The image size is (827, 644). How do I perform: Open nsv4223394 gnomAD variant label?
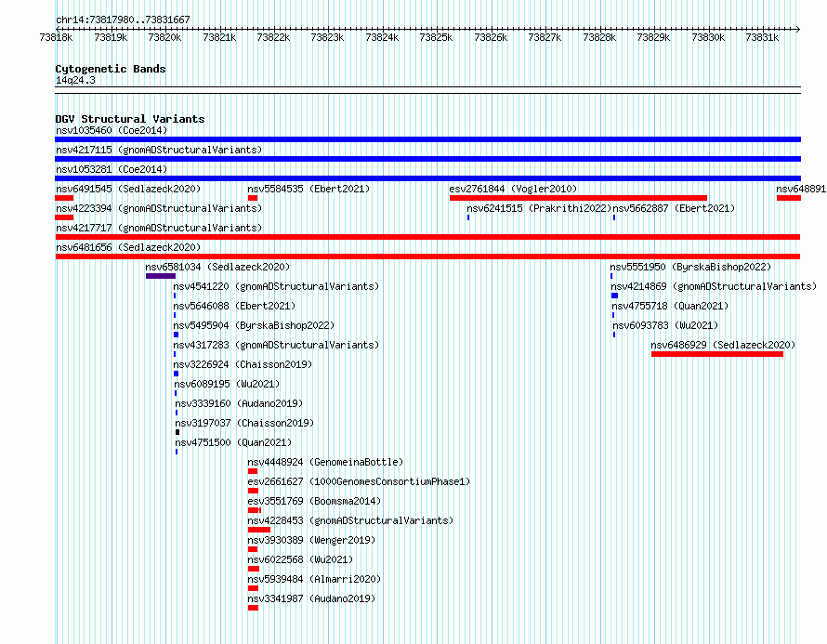[x=159, y=208]
